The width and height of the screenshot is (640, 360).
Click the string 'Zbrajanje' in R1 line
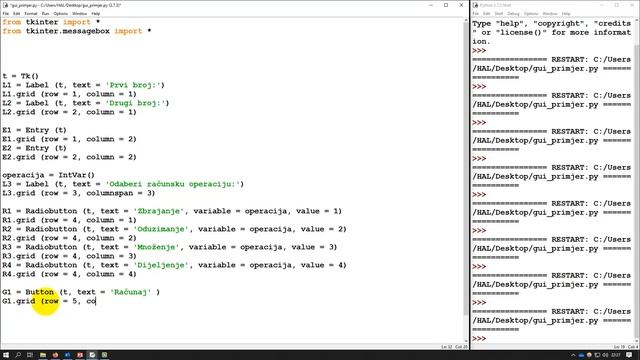(159, 211)
